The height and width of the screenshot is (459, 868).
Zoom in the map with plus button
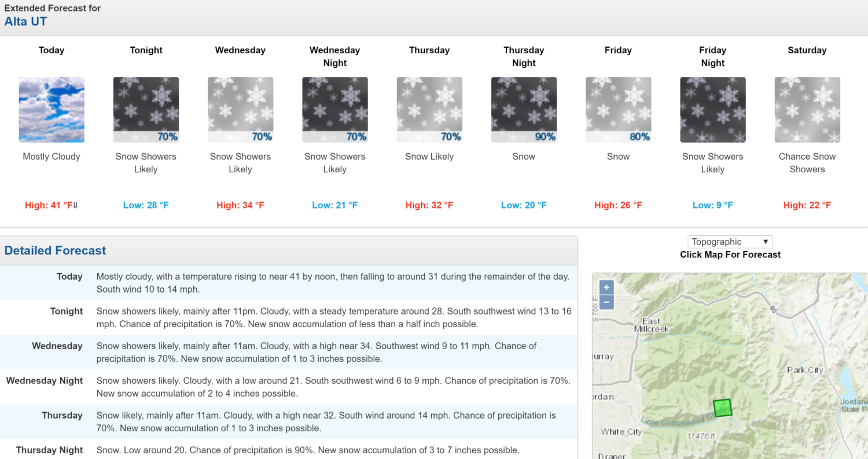[x=606, y=287]
